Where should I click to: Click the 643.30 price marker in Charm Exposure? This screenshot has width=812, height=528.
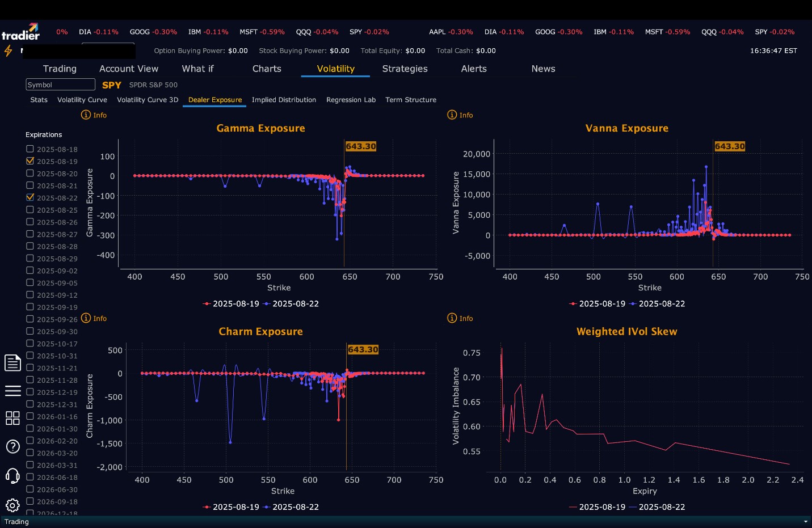tap(363, 350)
